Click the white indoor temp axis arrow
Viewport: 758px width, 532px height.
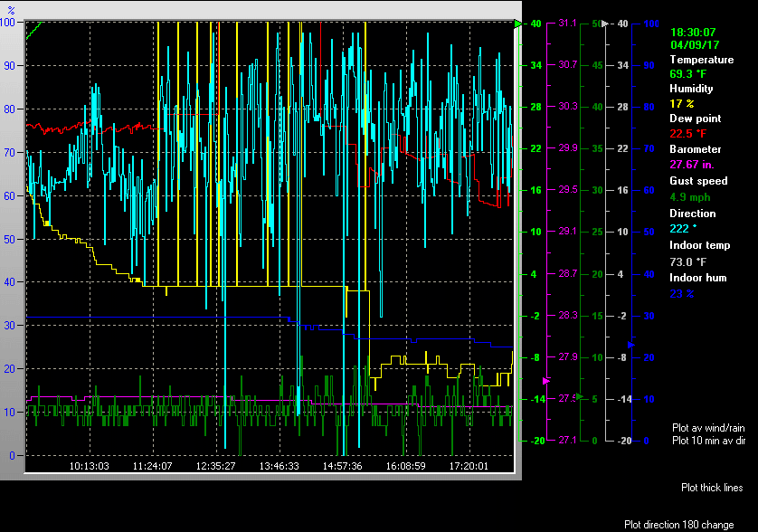[606, 24]
